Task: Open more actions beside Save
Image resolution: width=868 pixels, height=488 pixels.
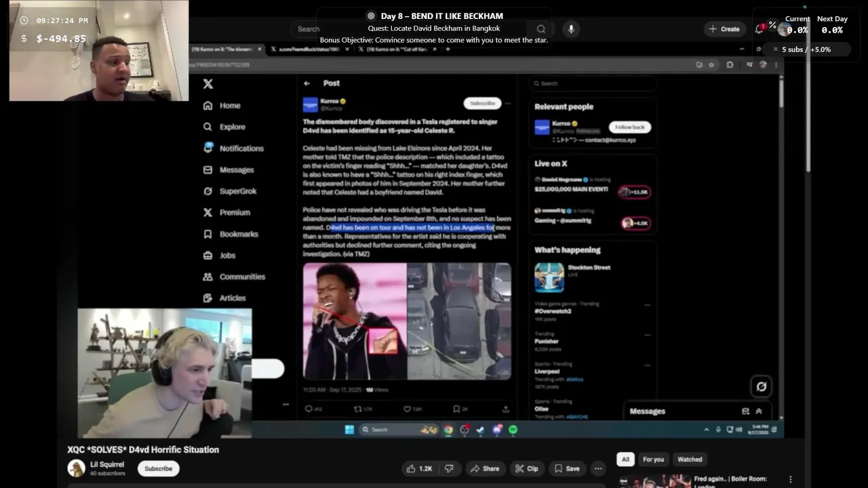Action: [598, 468]
